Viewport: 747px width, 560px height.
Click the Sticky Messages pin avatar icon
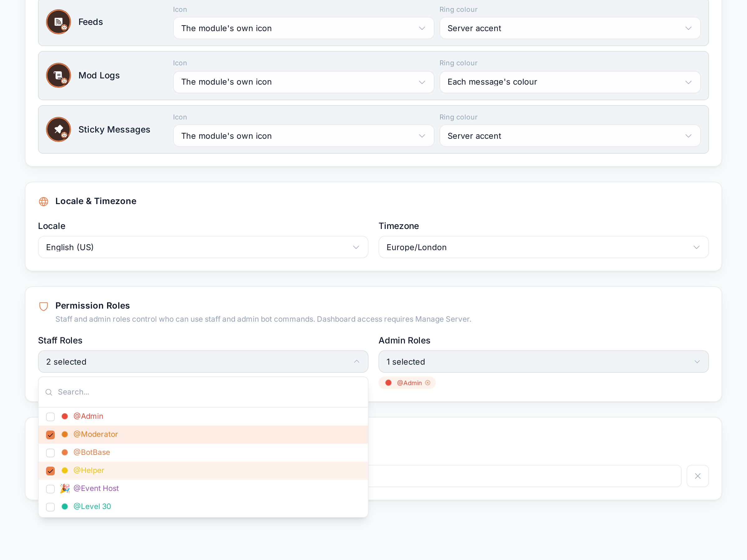coord(59,129)
